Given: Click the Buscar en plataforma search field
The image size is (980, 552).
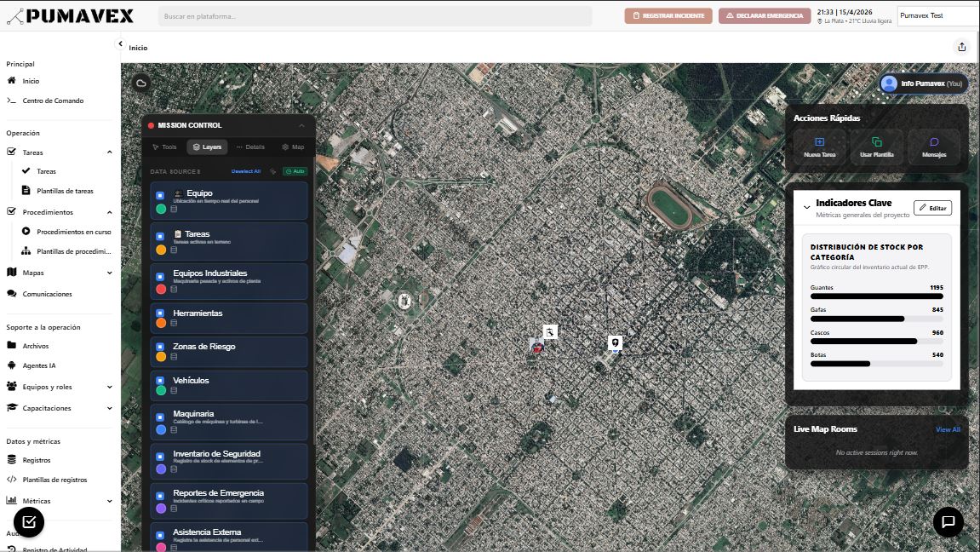Looking at the screenshot, I should point(375,16).
